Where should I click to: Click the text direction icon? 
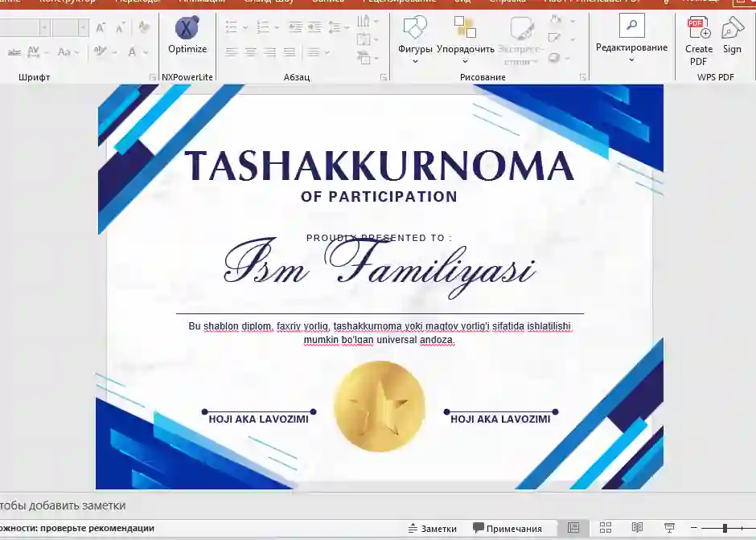tap(364, 21)
